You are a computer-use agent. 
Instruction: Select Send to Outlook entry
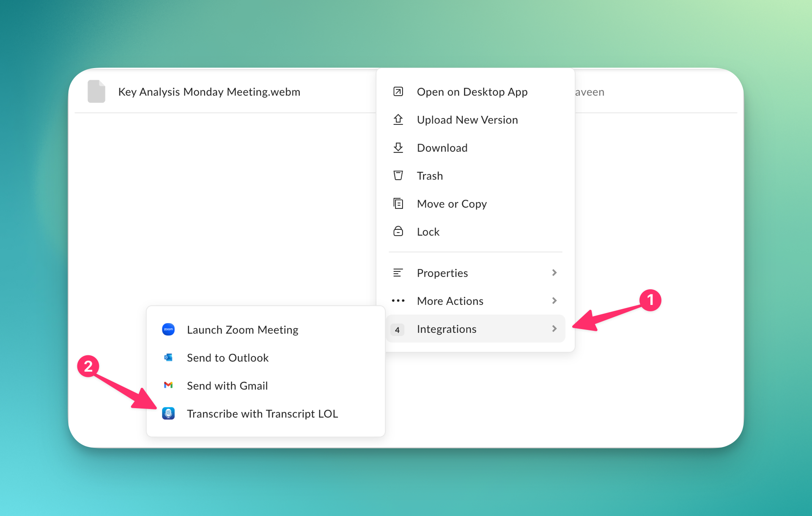228,358
